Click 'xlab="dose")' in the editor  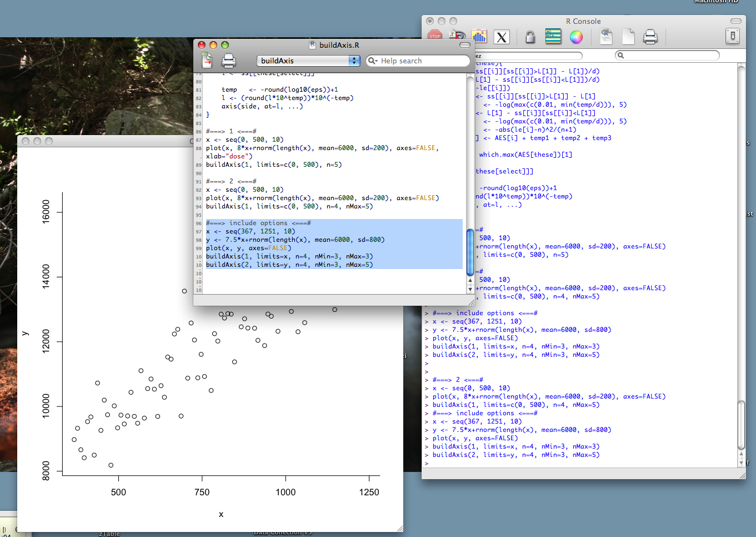click(x=229, y=156)
